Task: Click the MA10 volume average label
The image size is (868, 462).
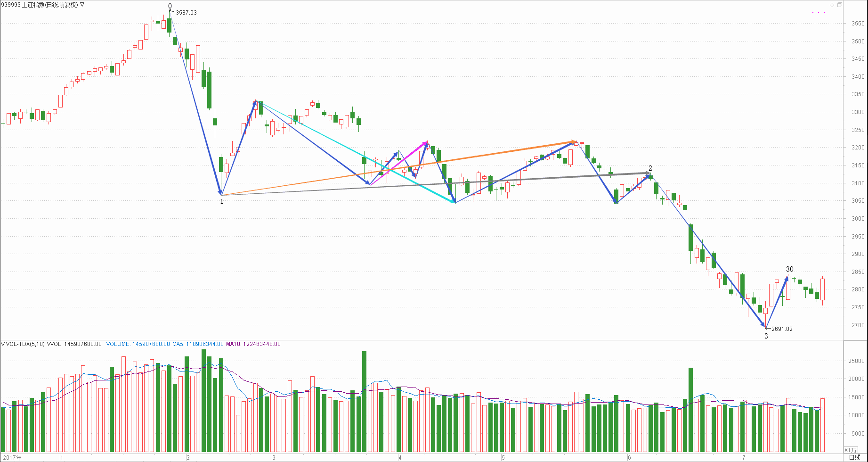Action: pyautogui.click(x=253, y=344)
